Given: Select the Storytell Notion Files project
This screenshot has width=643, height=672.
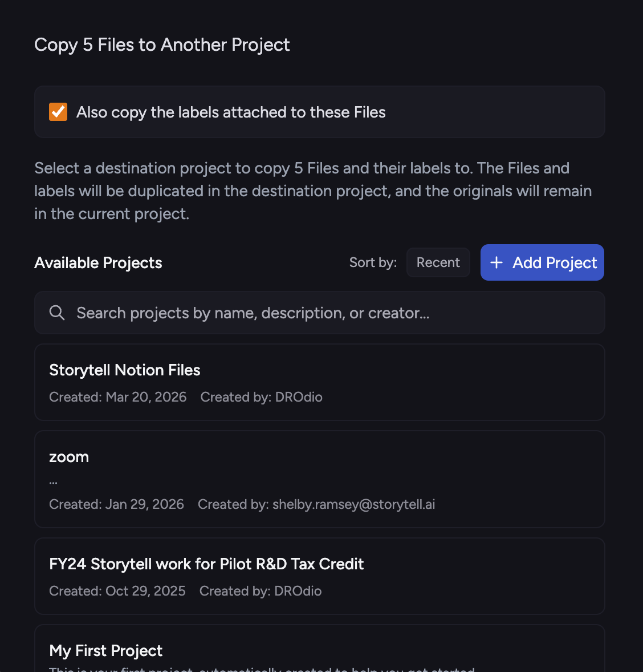Looking at the screenshot, I should [320, 382].
